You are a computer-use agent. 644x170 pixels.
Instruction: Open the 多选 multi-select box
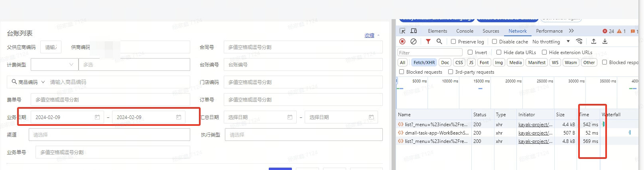click(134, 64)
